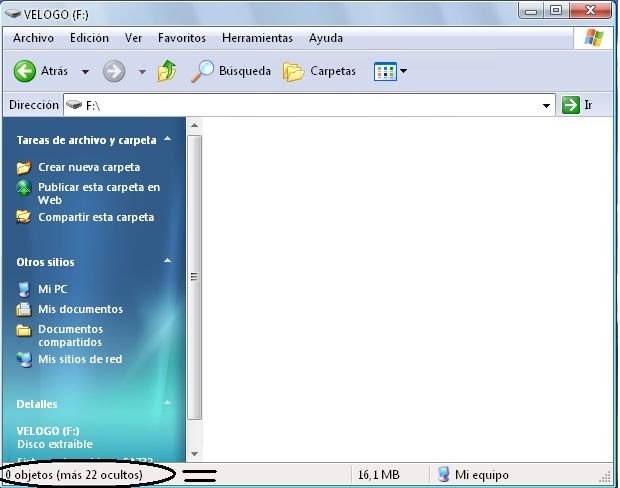Click the Ir button label

[588, 105]
